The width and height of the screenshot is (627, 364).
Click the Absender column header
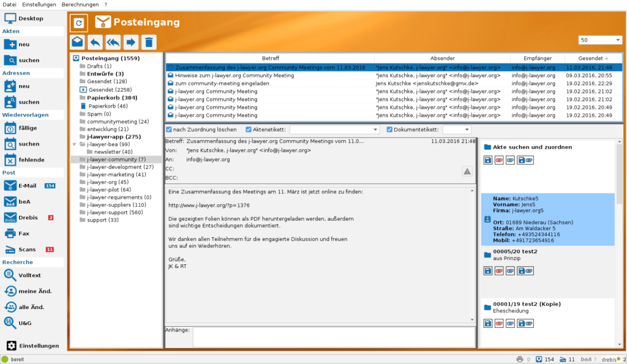pyautogui.click(x=443, y=58)
